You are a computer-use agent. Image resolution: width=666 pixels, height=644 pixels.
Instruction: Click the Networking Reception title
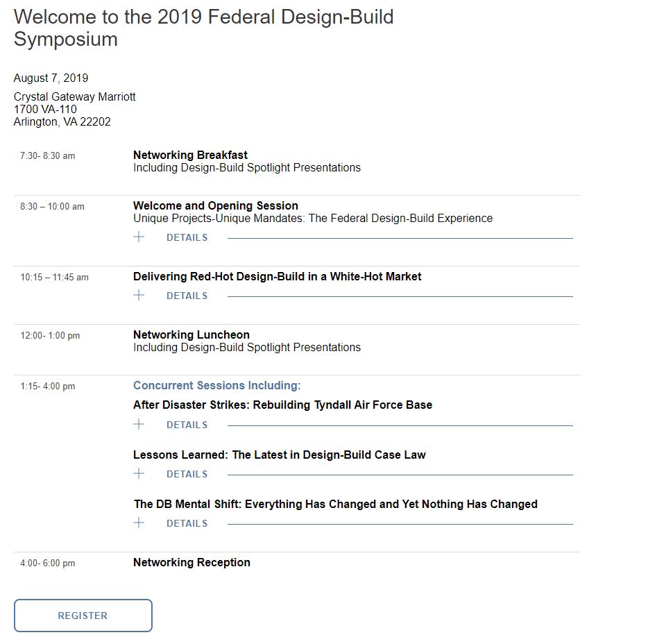click(x=191, y=563)
